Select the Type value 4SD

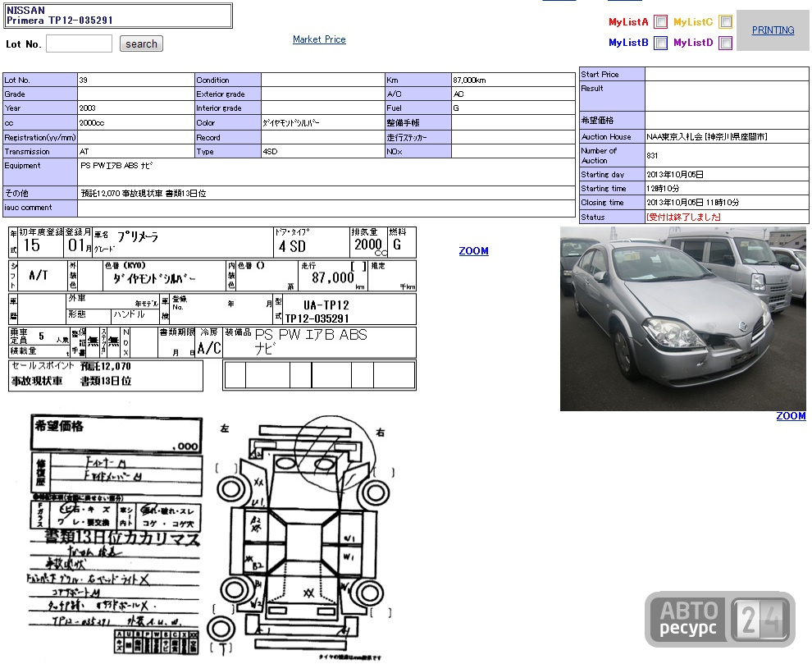tap(270, 151)
